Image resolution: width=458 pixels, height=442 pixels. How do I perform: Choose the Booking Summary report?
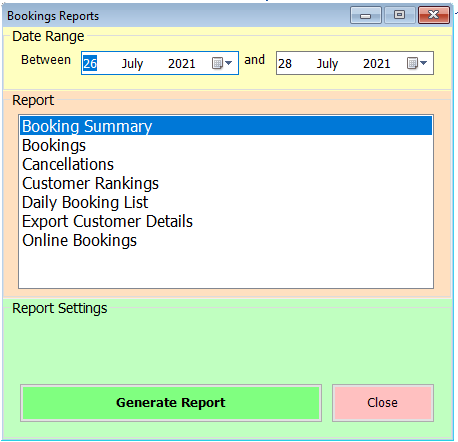click(226, 126)
